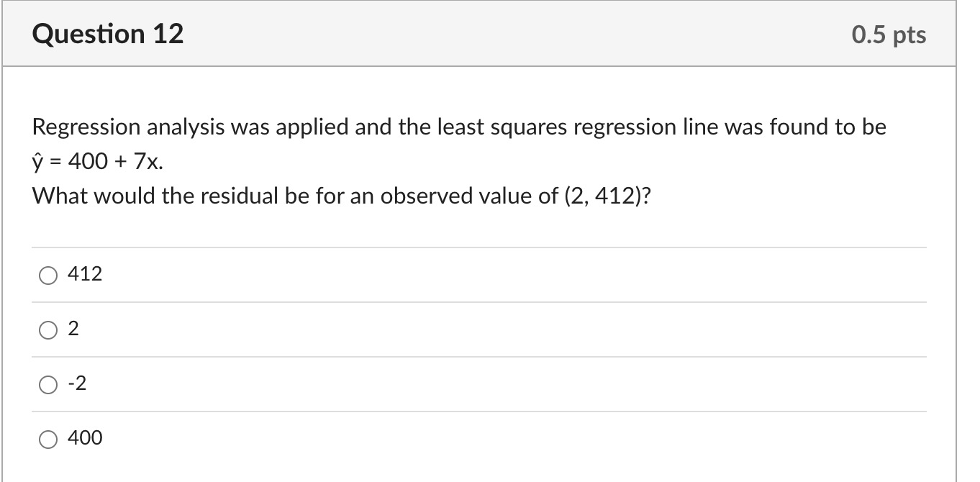Click the 0.5 pts label
980x482 pixels.
pos(889,34)
